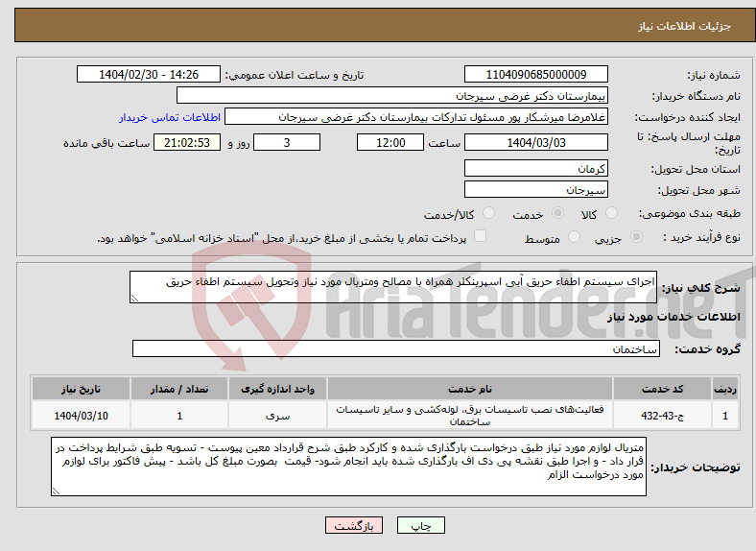This screenshot has height=551, width=756.
Task: Click the توضیحات خریدار notes textarea
Action: tap(348, 467)
